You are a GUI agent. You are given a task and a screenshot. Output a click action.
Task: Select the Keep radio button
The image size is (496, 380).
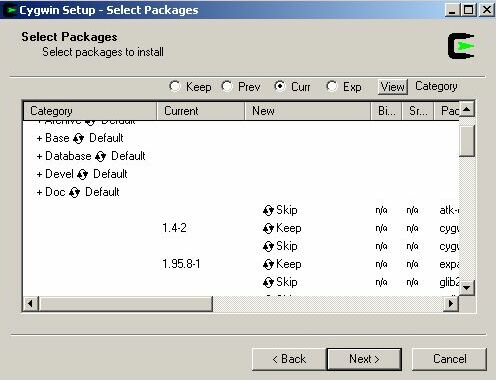click(x=175, y=87)
